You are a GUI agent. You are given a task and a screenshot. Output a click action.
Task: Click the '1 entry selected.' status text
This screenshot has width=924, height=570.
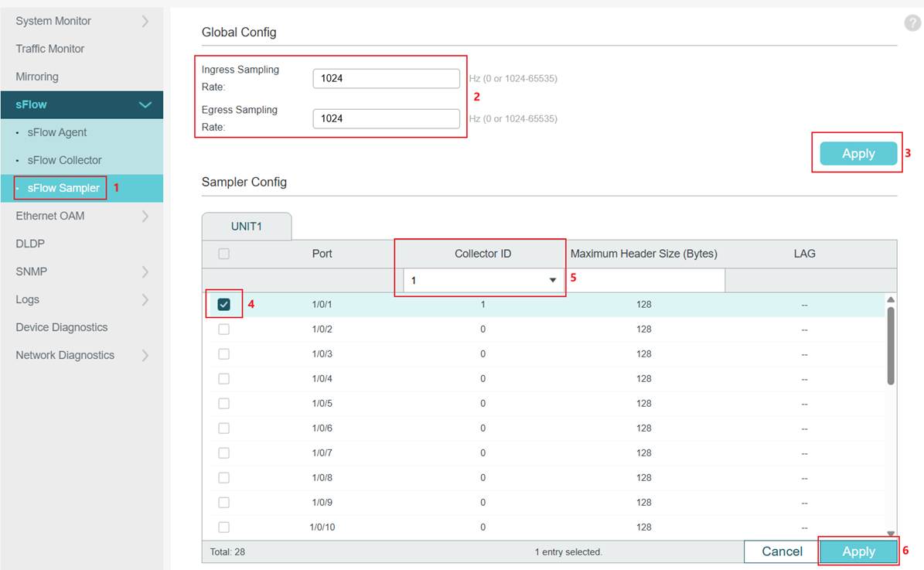(x=568, y=552)
